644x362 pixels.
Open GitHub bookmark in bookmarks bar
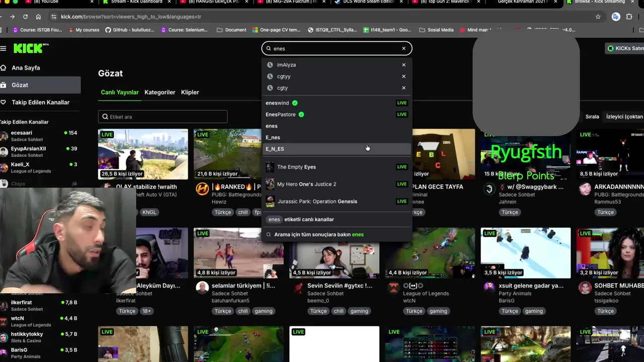(130, 30)
